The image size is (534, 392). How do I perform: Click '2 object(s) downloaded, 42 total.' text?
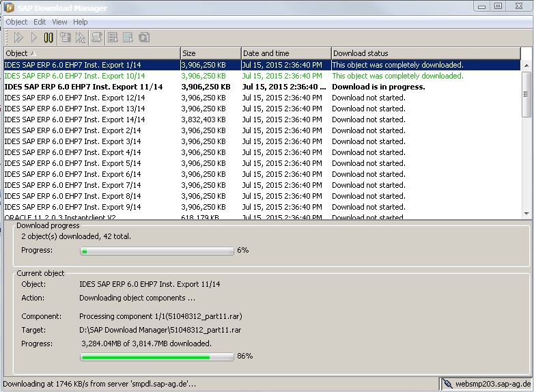point(76,236)
